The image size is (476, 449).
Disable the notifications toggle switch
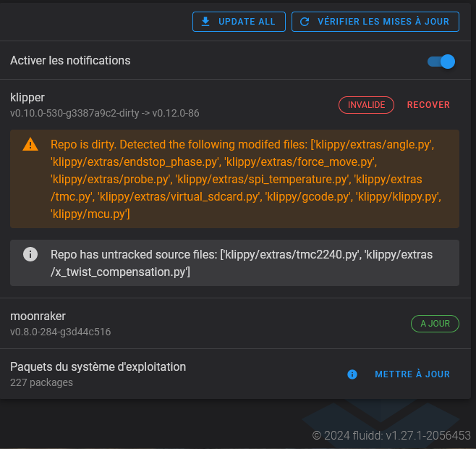click(x=441, y=62)
